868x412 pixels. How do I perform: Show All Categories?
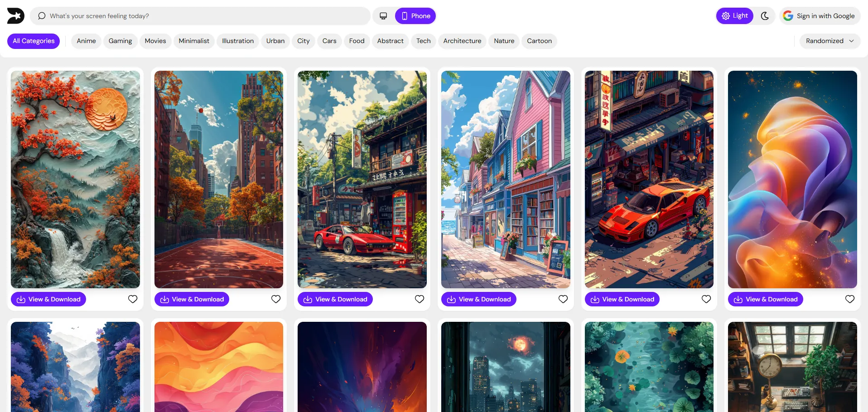point(34,41)
